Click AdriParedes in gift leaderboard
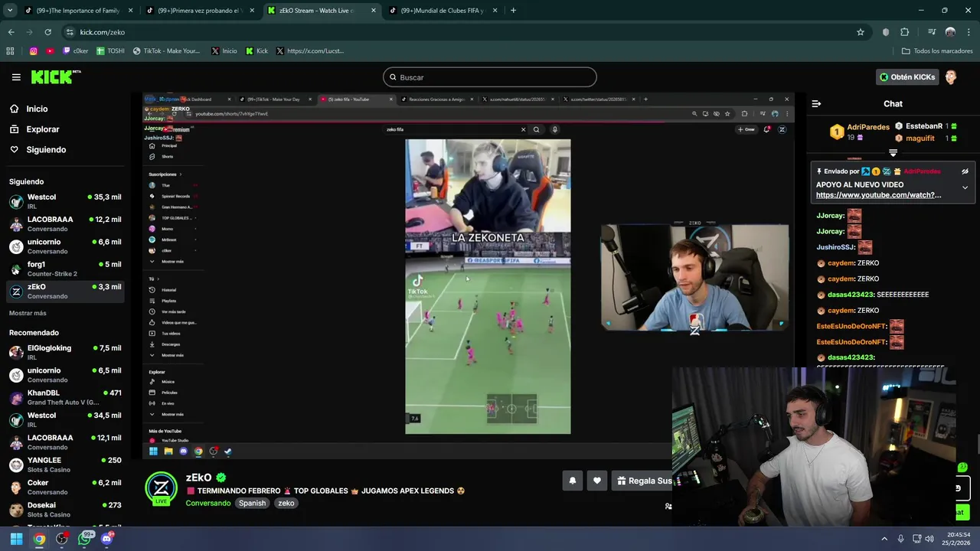980x551 pixels. point(868,127)
